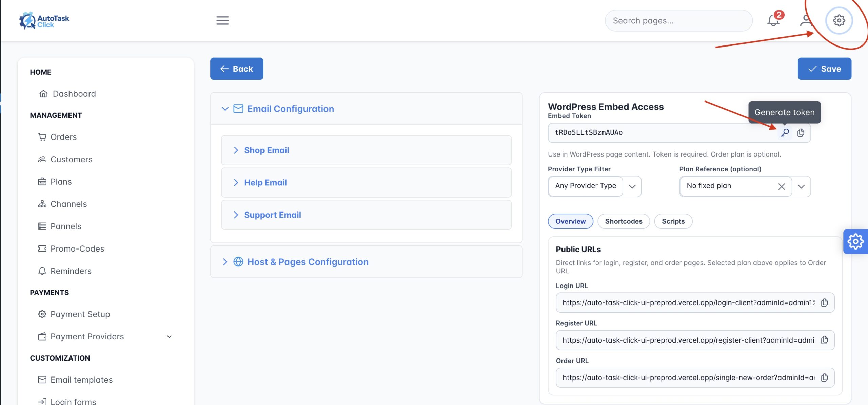Copy the Register URL

825,340
